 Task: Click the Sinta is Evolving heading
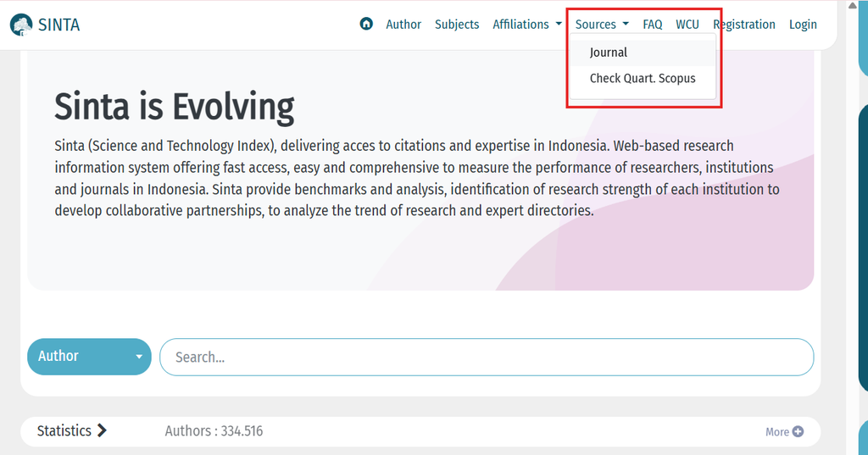click(175, 106)
